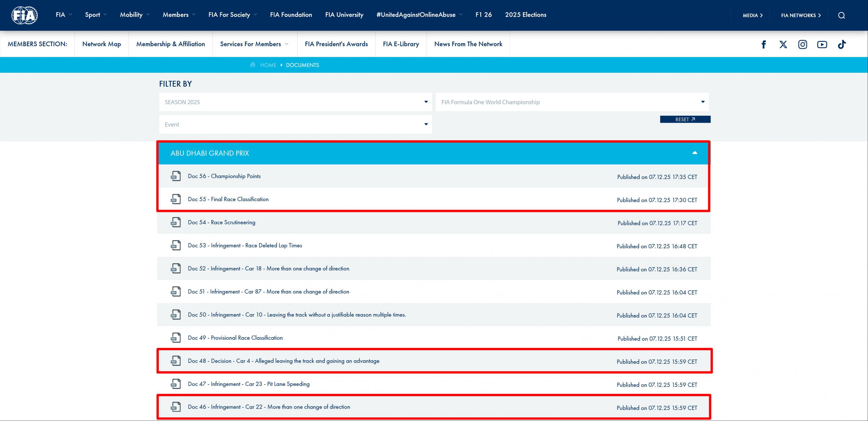Expand the Sport menu
The width and height of the screenshot is (868, 421).
coord(96,14)
